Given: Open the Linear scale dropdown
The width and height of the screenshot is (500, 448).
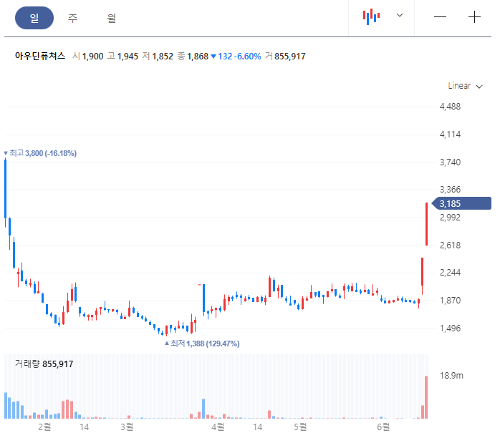Looking at the screenshot, I should pyautogui.click(x=465, y=86).
